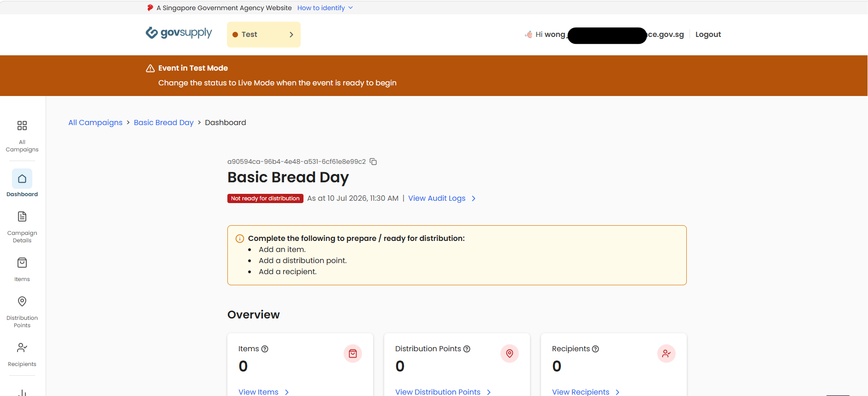This screenshot has height=396, width=868.
Task: Open Distribution Points pin icon in sidebar
Action: [22, 301]
